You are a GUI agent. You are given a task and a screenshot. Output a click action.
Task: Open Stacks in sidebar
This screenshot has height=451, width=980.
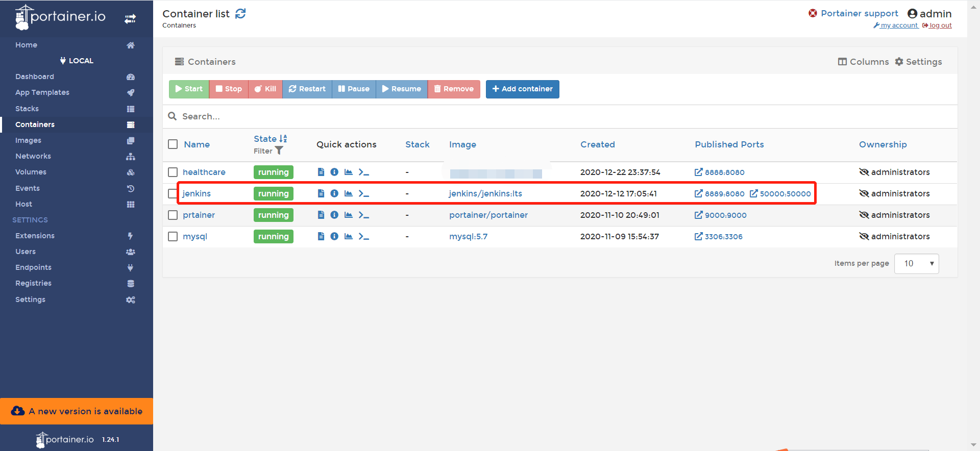[77, 109]
